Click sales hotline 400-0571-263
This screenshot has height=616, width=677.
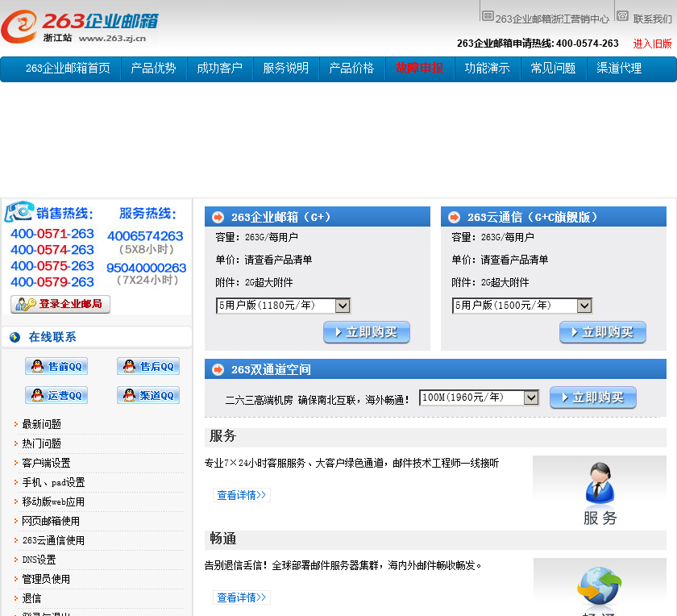(52, 234)
